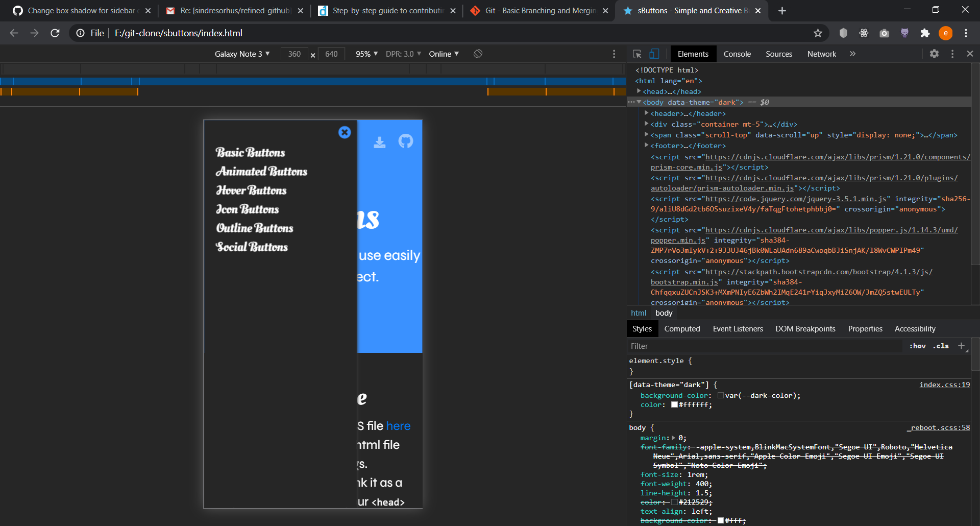980x526 pixels.
Task: Bookmark this page with the star icon
Action: 818,33
